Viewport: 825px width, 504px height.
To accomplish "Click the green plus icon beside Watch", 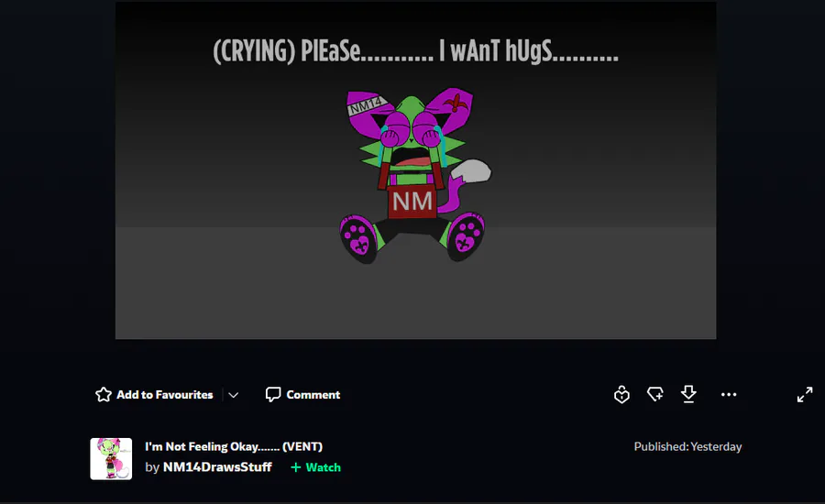I will [296, 467].
